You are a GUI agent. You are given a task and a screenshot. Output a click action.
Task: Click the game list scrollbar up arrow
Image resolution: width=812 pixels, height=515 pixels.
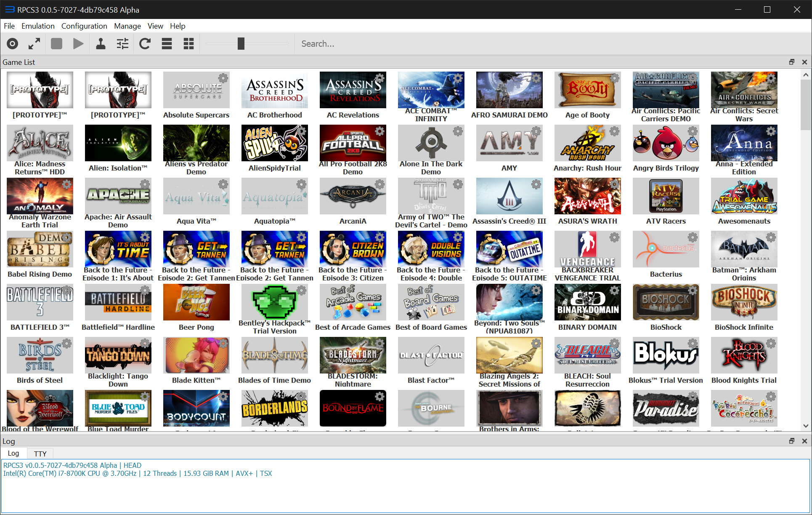pos(806,75)
